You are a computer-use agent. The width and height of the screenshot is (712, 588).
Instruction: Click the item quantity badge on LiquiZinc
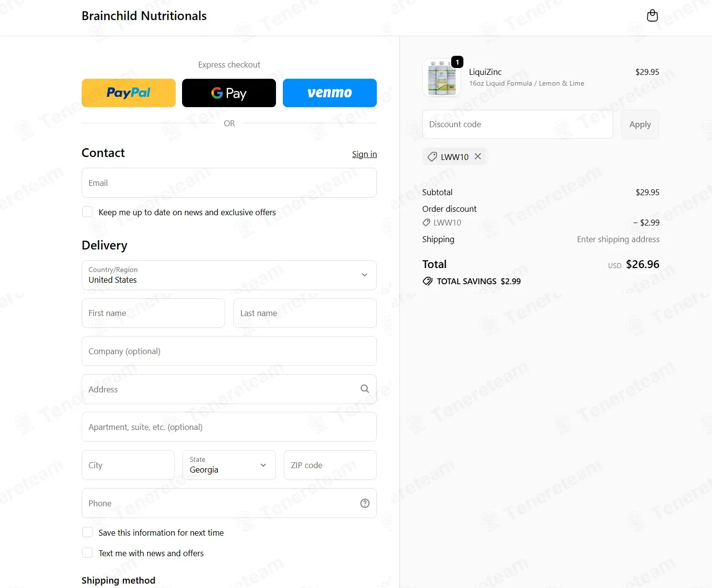(457, 62)
